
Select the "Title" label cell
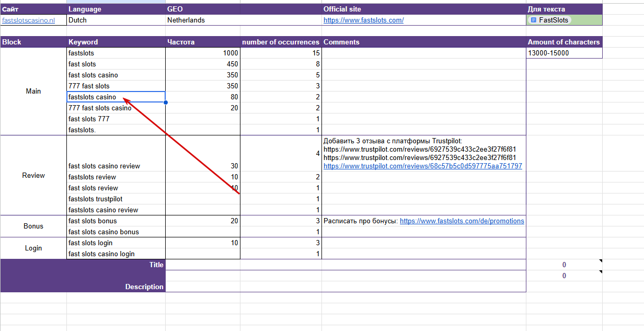(83, 265)
